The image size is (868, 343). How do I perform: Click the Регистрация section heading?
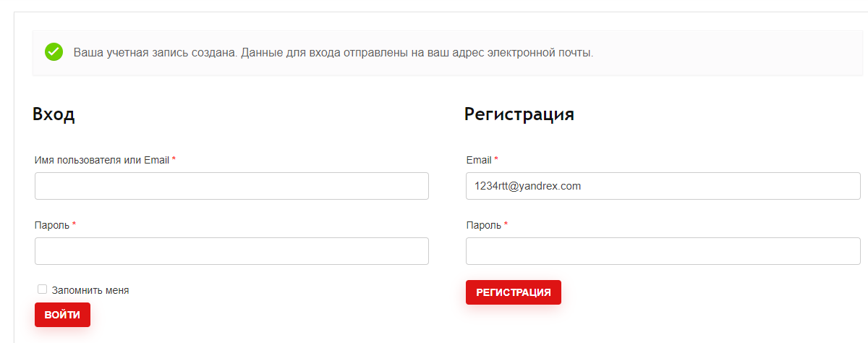point(519,114)
